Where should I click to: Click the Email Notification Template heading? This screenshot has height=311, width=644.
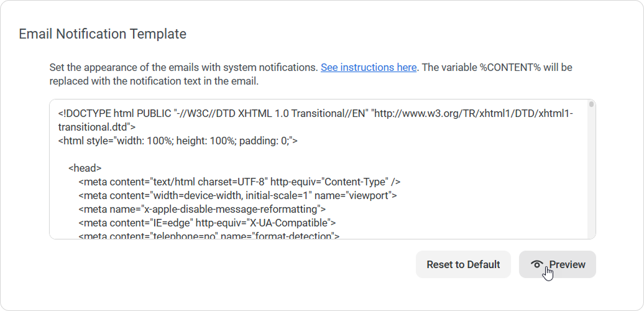point(103,34)
